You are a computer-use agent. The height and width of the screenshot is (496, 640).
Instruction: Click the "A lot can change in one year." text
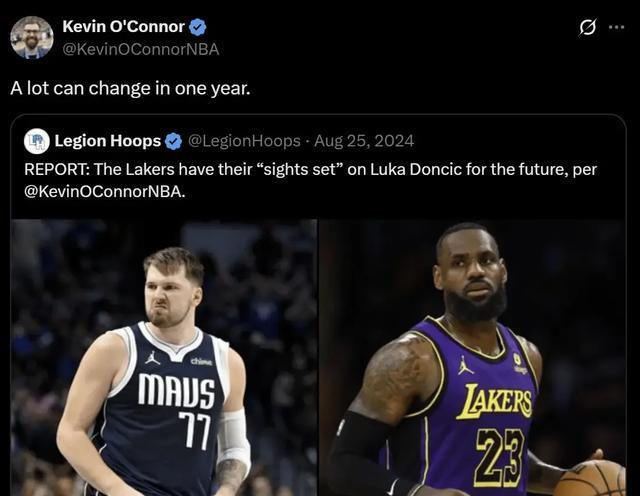coord(130,87)
